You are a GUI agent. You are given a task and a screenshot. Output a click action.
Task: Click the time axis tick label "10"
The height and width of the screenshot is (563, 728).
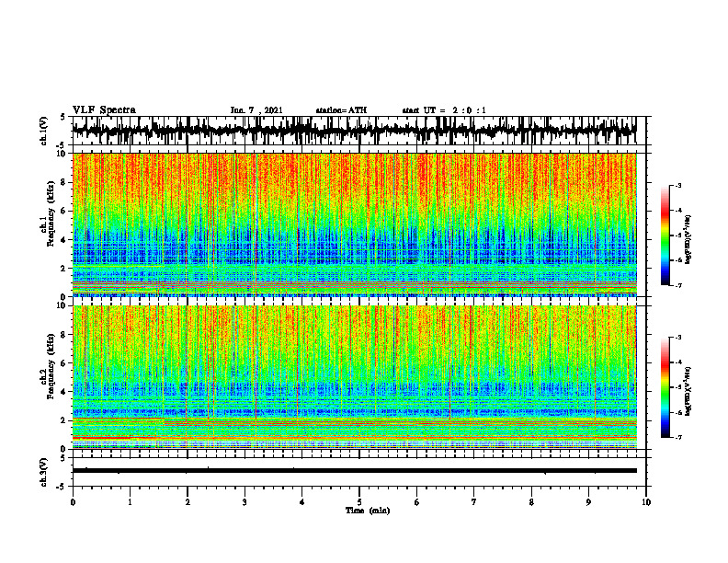pyautogui.click(x=646, y=502)
